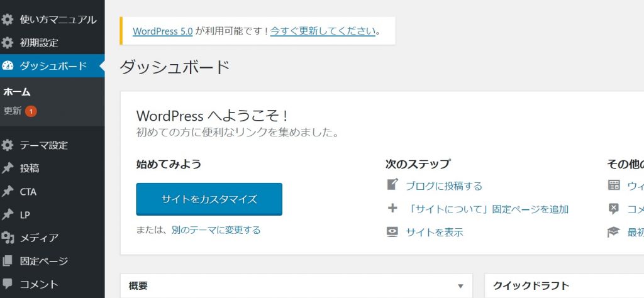Viewport: 644px width, 298px height.
Task: Click the pencil icon beside ブログに投稿する
Action: point(392,184)
